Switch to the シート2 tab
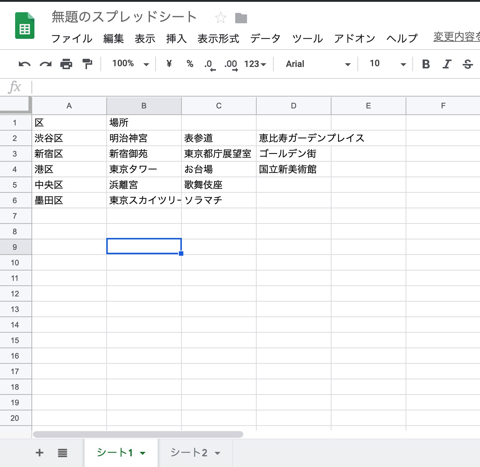This screenshot has height=467, width=480. (189, 453)
